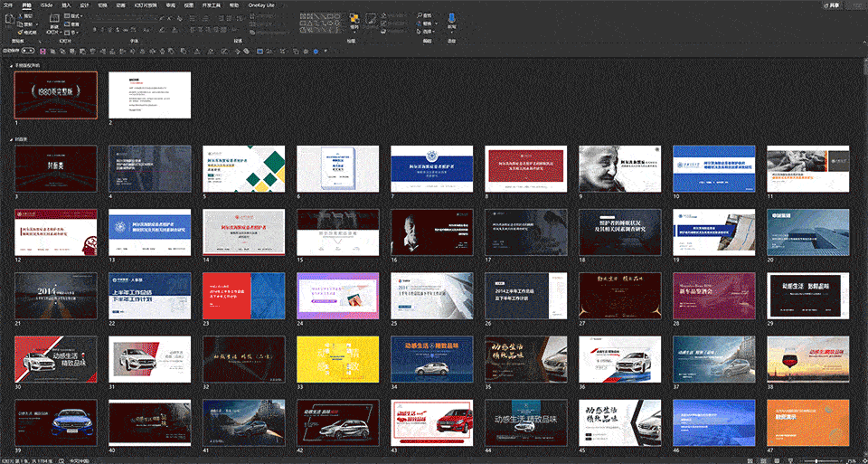Image resolution: width=868 pixels, height=464 pixels.
Task: Click the New Slide icon
Action: (x=54, y=22)
